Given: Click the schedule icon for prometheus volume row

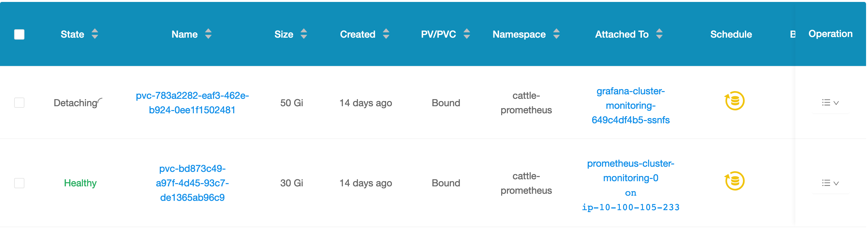Looking at the screenshot, I should [734, 182].
